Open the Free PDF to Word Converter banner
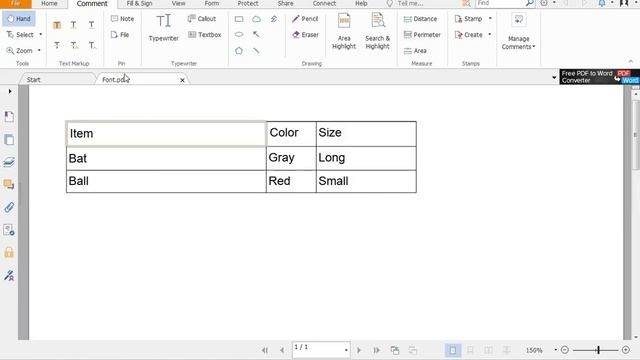The width and height of the screenshot is (640, 360). coord(600,77)
